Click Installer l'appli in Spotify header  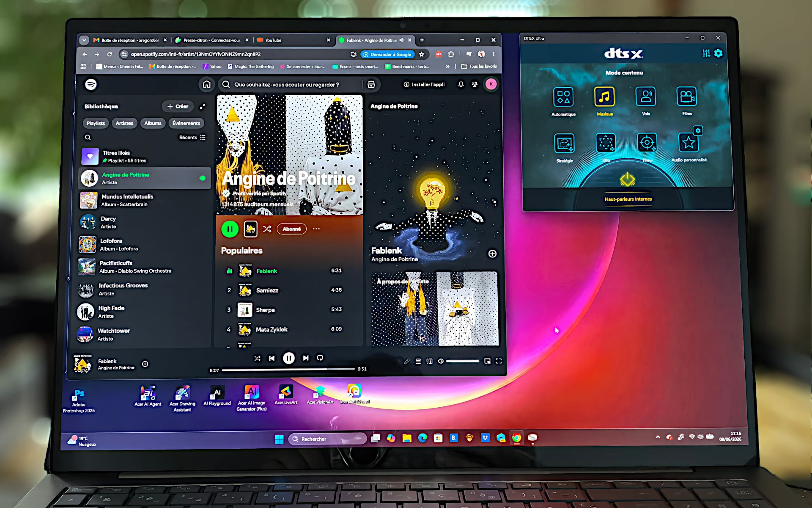424,84
